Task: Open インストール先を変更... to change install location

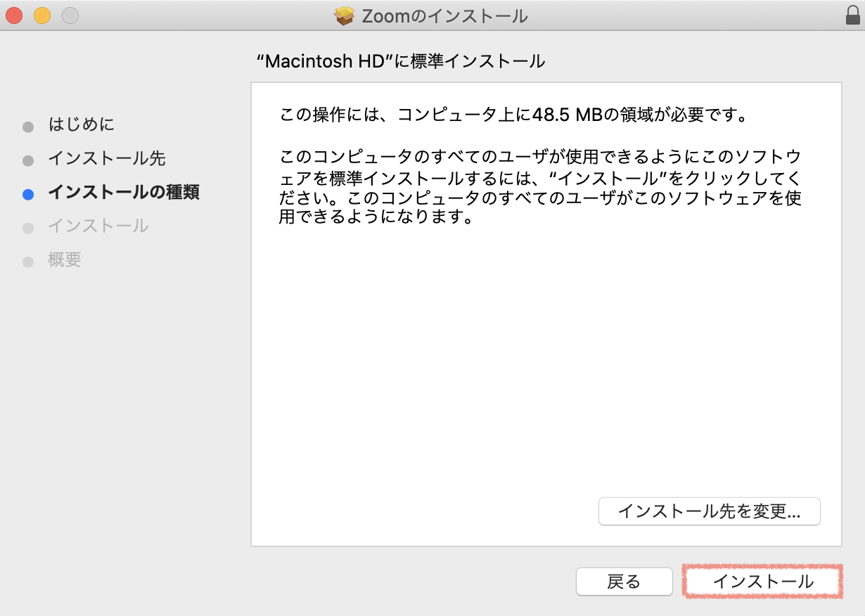Action: 710,511
